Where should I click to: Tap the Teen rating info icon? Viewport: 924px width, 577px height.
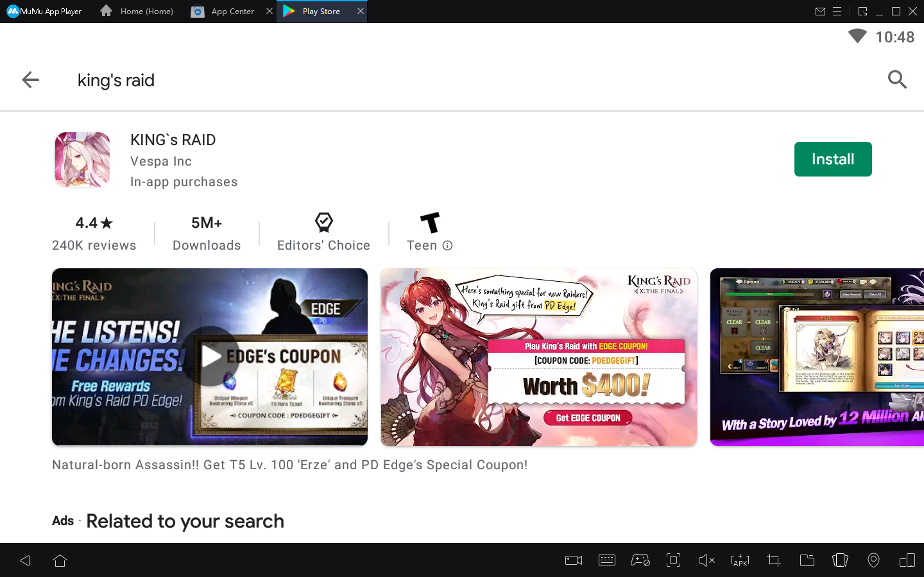click(448, 245)
